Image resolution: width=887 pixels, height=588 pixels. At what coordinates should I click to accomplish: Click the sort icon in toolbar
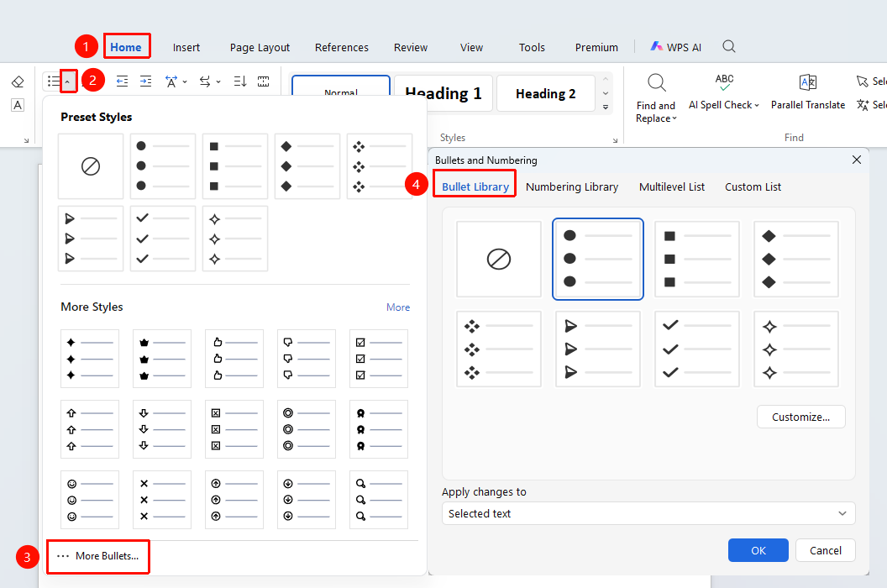240,81
